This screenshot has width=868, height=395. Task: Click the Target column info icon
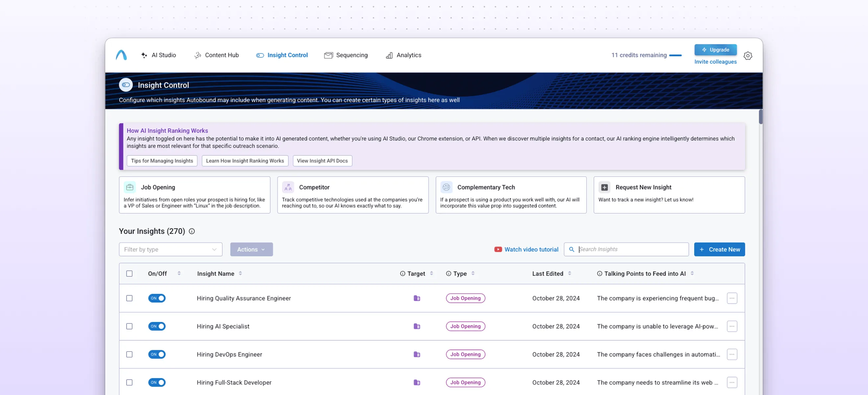click(x=402, y=274)
